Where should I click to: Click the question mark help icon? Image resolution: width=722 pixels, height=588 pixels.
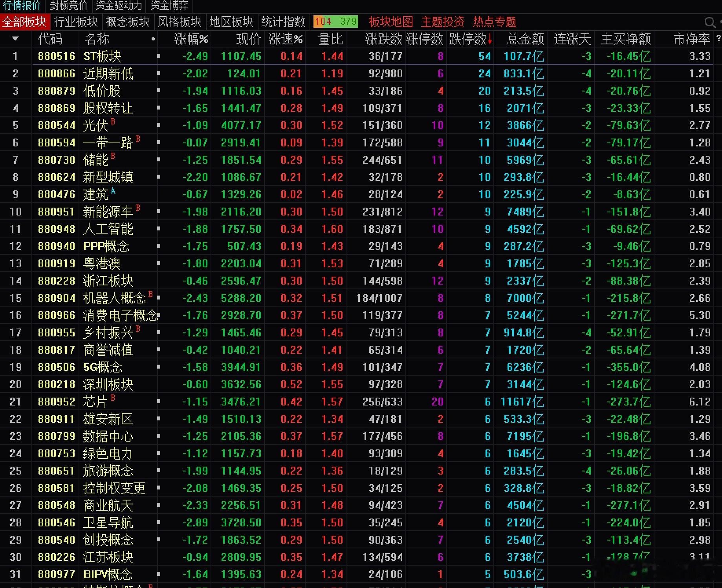click(718, 38)
